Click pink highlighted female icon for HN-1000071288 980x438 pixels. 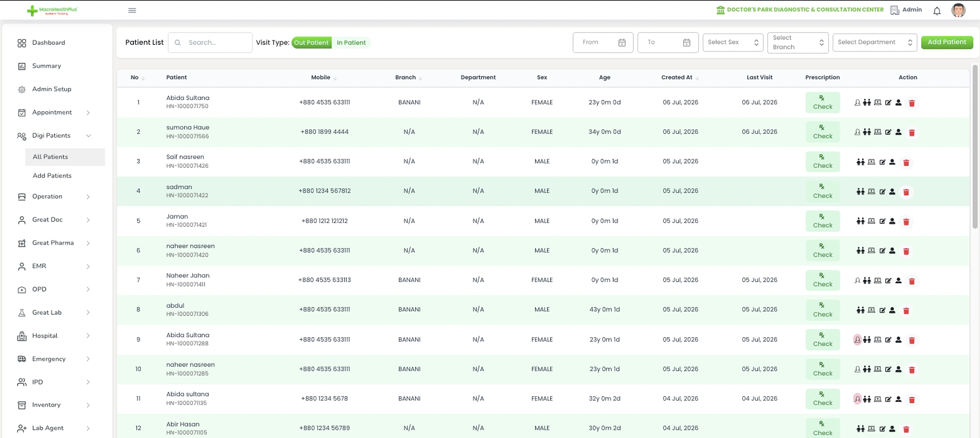tap(857, 340)
